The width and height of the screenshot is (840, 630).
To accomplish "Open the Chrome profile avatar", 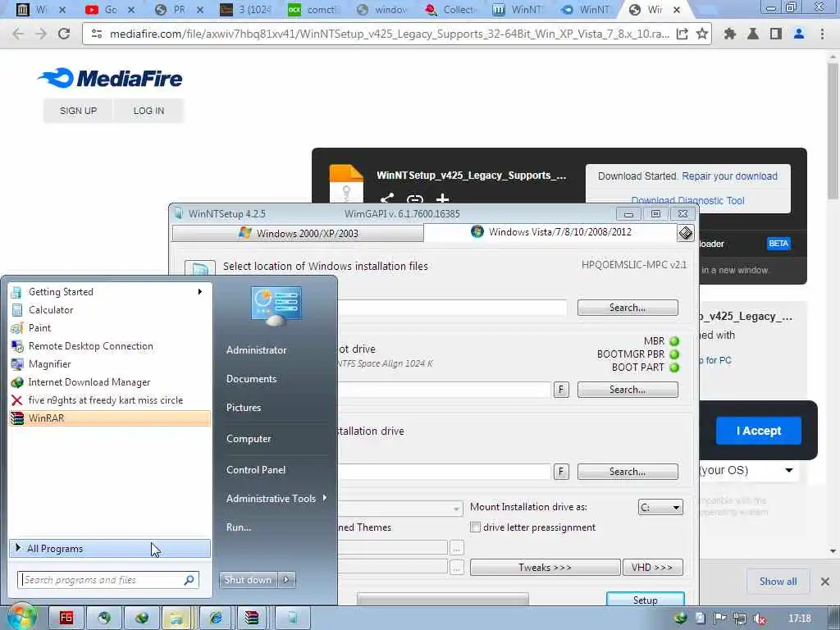I will (x=799, y=34).
